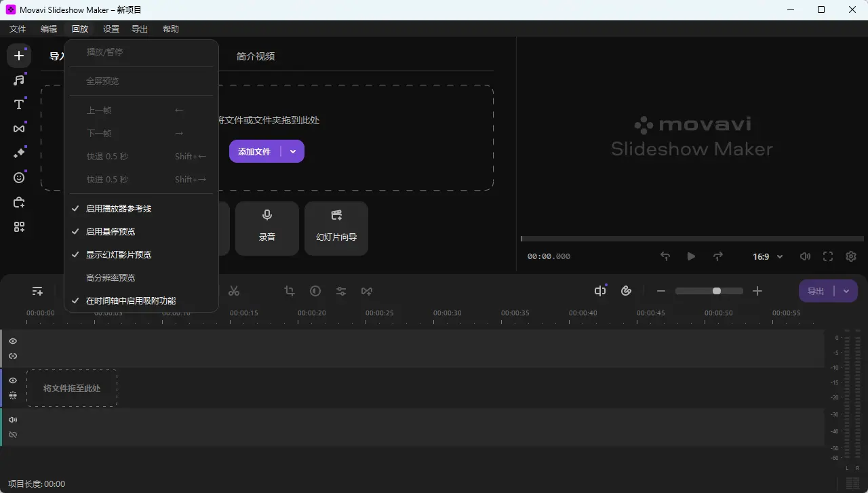Click the 将文件拖至此处 drop placeholder
This screenshot has height=493, width=868.
(72, 389)
